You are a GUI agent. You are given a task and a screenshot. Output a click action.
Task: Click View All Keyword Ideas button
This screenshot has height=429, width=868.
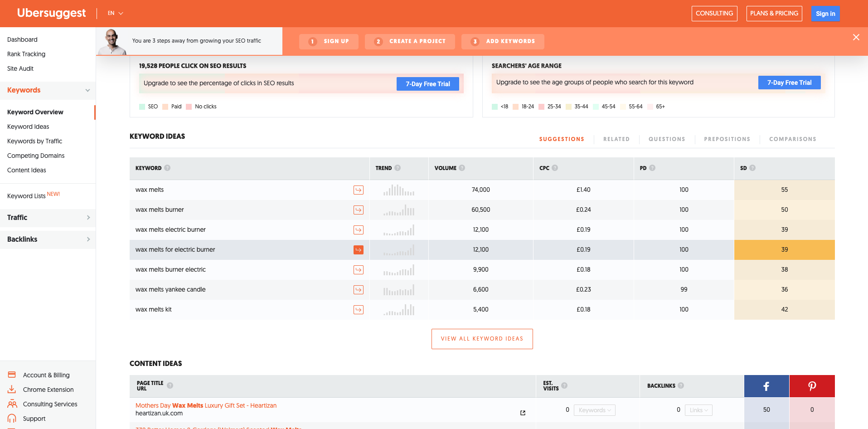coord(482,339)
